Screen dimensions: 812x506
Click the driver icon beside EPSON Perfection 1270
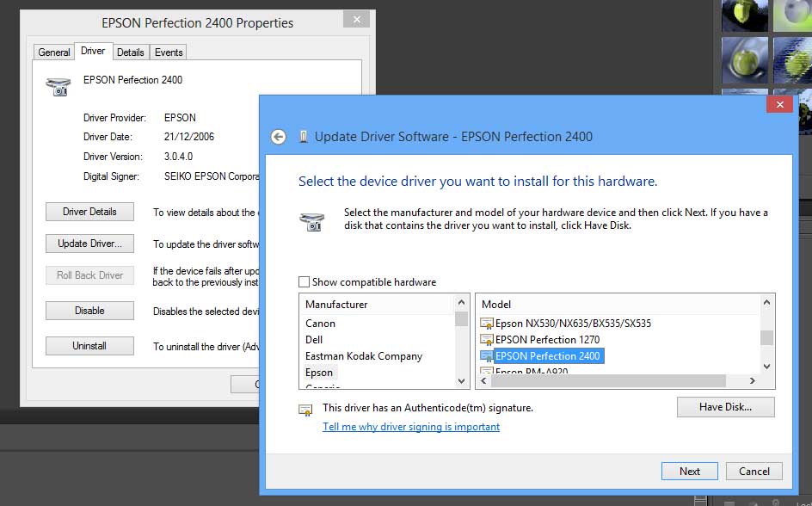(x=487, y=340)
